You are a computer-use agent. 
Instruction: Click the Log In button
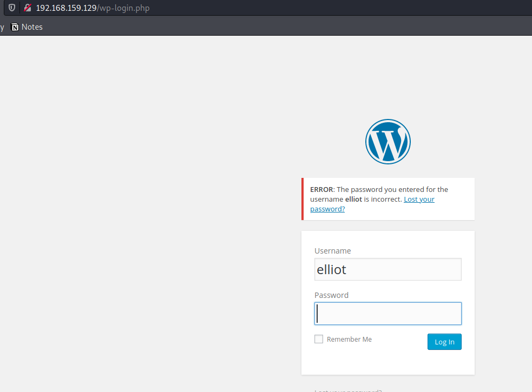(x=444, y=342)
